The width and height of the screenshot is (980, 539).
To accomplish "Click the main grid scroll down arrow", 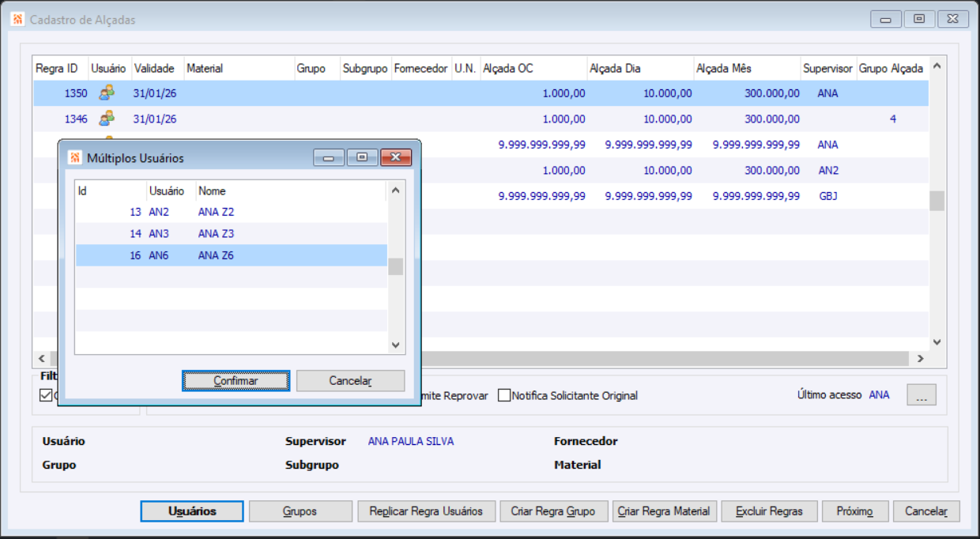I will (937, 342).
